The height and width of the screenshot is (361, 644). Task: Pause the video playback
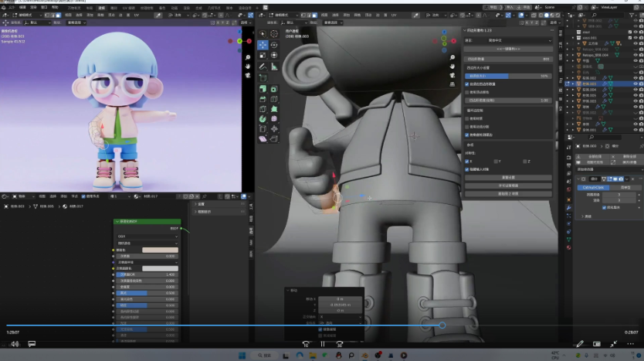[x=323, y=344]
